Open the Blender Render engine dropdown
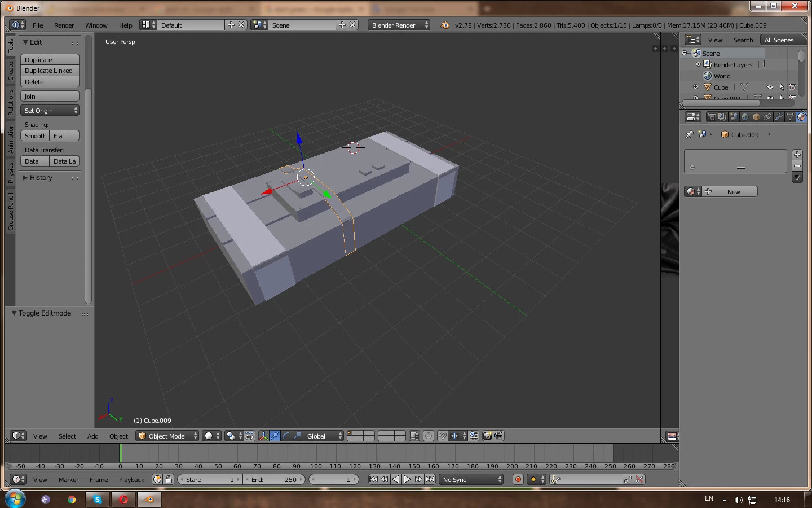Image resolution: width=812 pixels, height=508 pixels. coord(399,25)
